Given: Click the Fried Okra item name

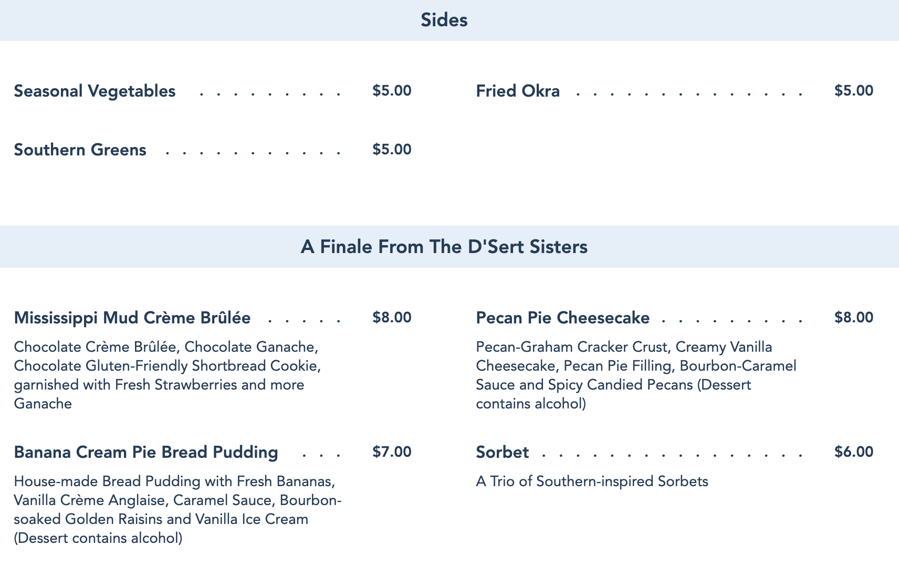Looking at the screenshot, I should (x=517, y=91).
